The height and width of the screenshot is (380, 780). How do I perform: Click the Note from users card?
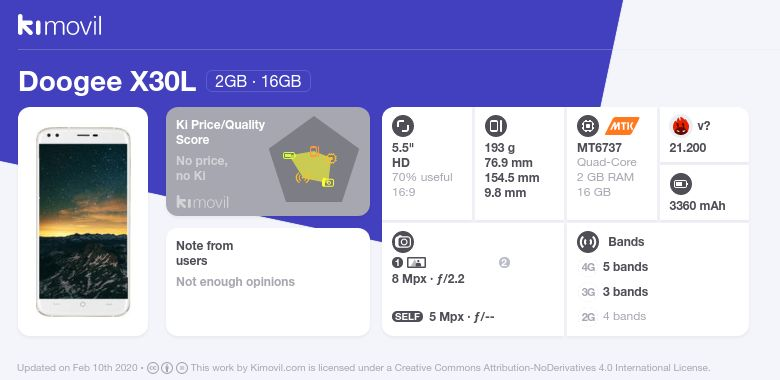point(268,282)
